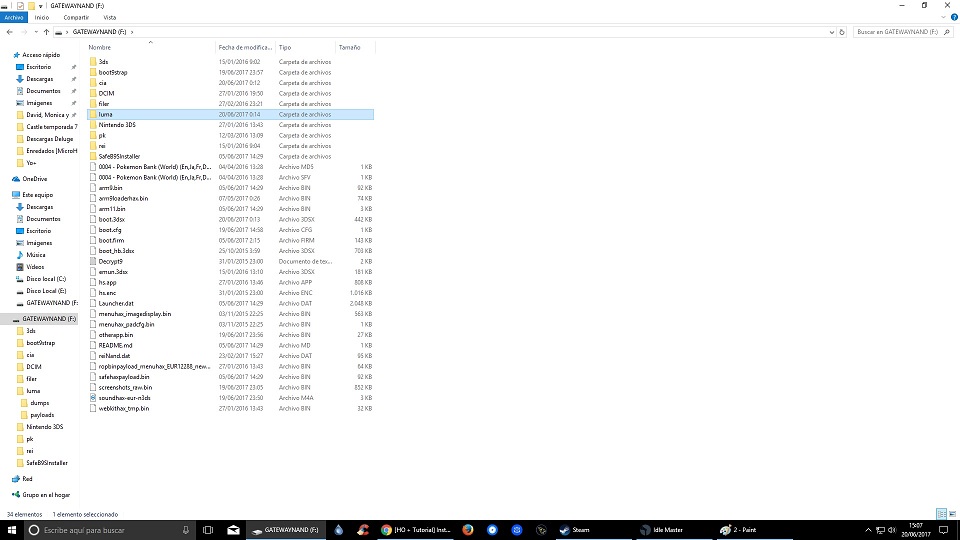Select the Acceso rápido tree item
This screenshot has width=960, height=540.
coord(40,55)
